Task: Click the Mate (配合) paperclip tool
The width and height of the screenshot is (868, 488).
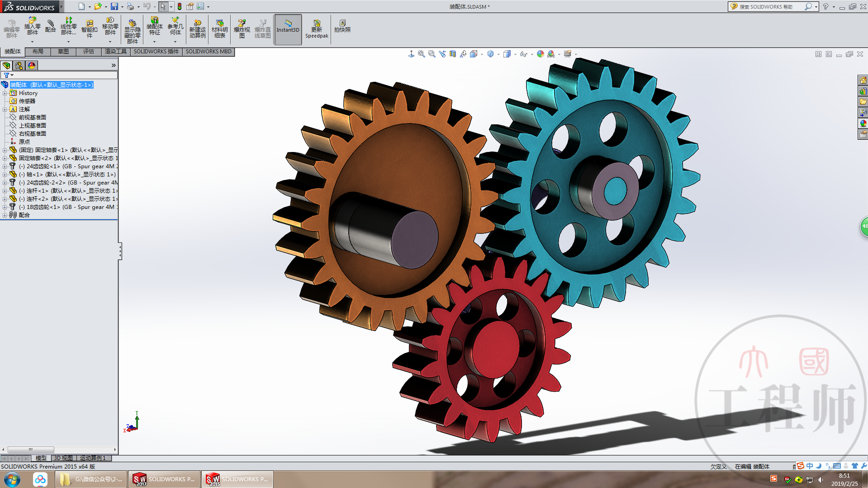Action: click(50, 26)
